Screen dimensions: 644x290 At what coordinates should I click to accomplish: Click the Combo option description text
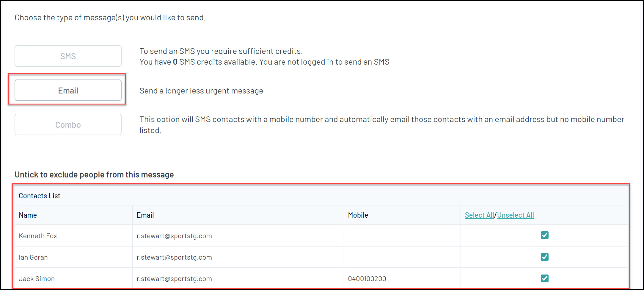coord(382,125)
